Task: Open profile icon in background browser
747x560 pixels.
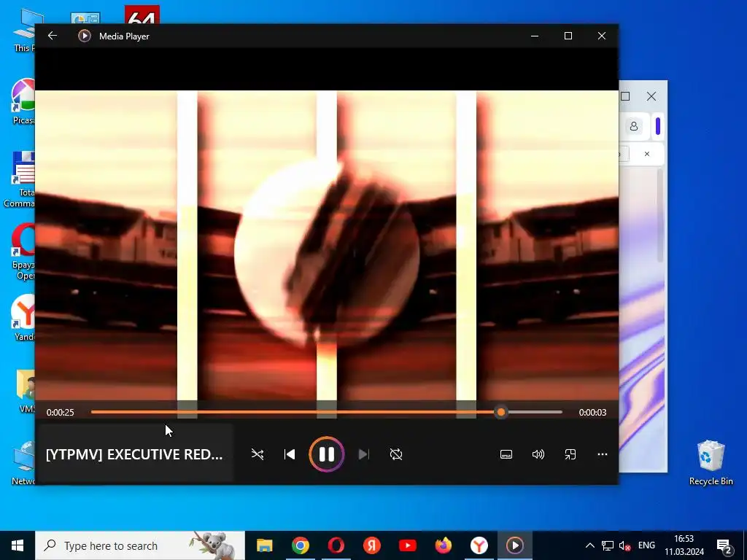Action: [634, 126]
